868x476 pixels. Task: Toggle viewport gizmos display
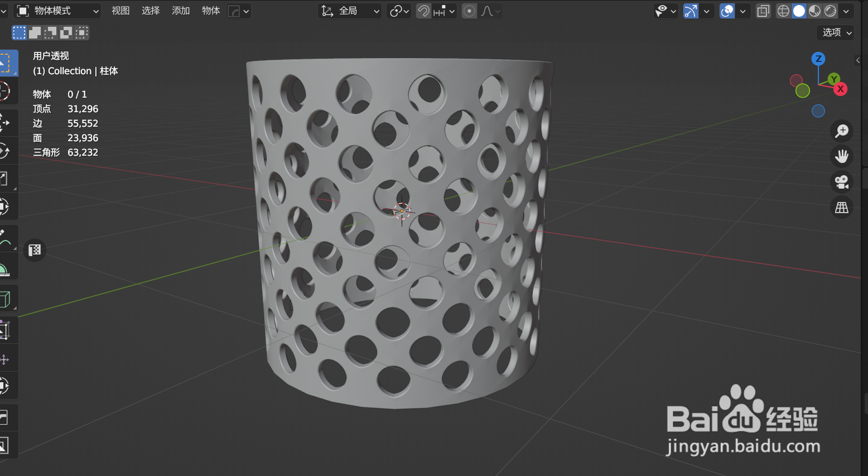coord(691,11)
